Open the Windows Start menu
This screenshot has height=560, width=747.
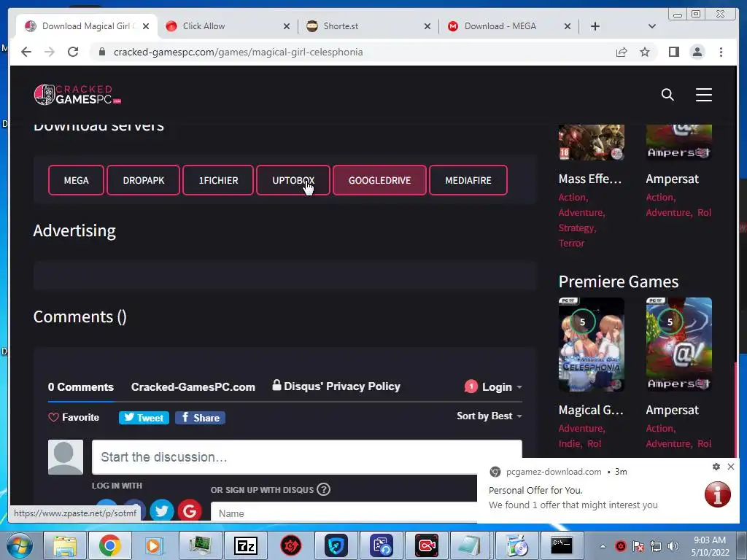pyautogui.click(x=20, y=545)
